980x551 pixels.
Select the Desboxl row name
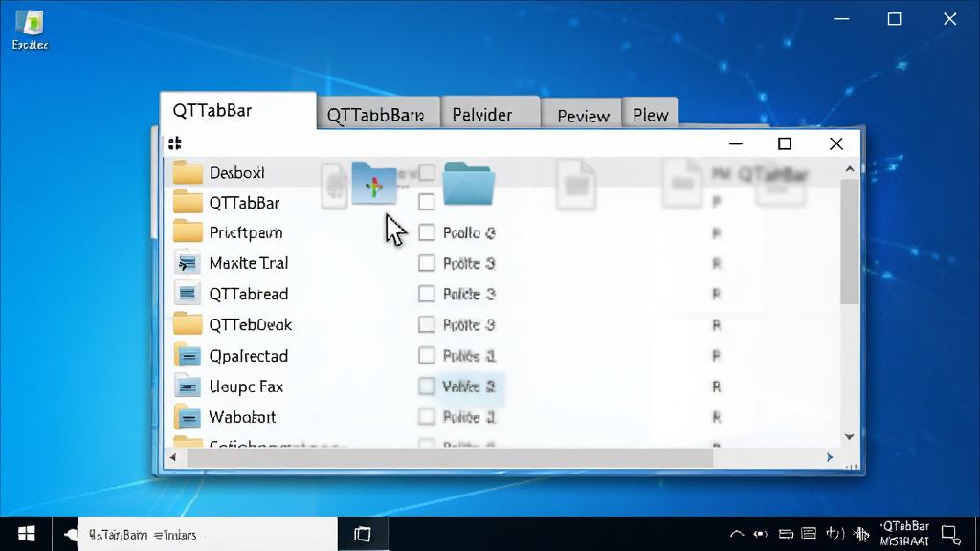(x=237, y=172)
